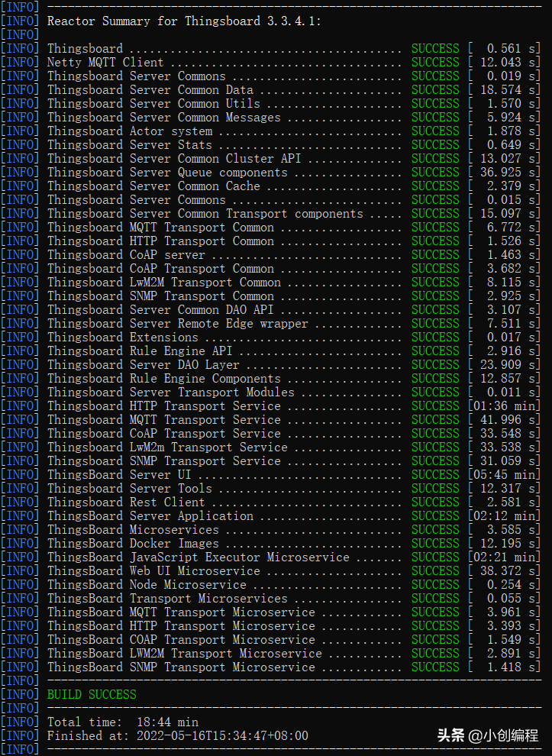Viewport: 552px width, 756px height.
Task: Select 'Thingsboard MQTT Transport Service' line
Action: click(270, 419)
